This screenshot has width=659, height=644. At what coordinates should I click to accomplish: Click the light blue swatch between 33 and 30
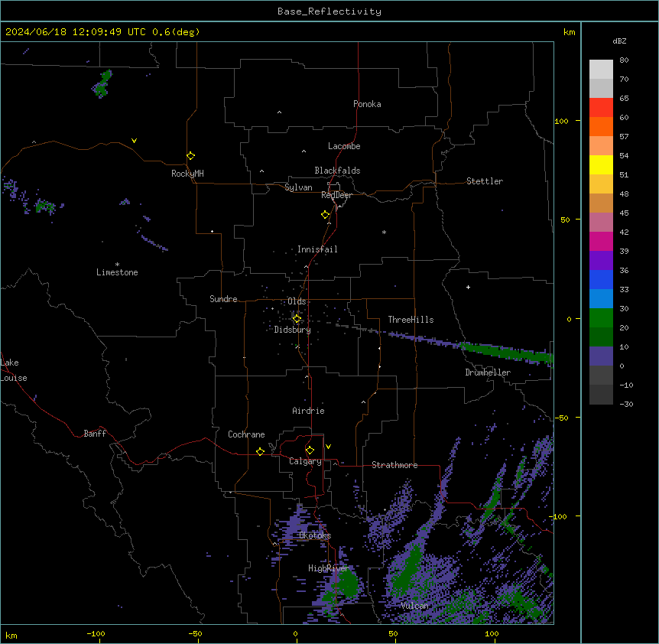click(601, 299)
